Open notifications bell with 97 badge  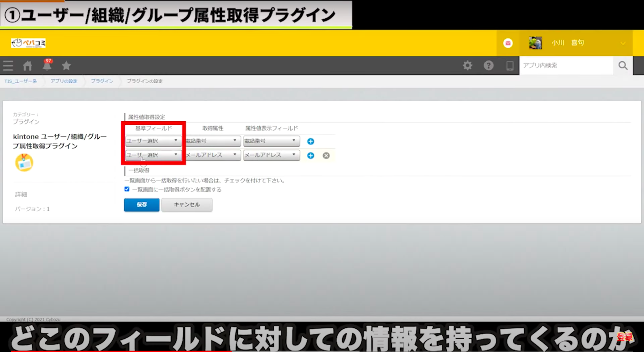pos(47,65)
